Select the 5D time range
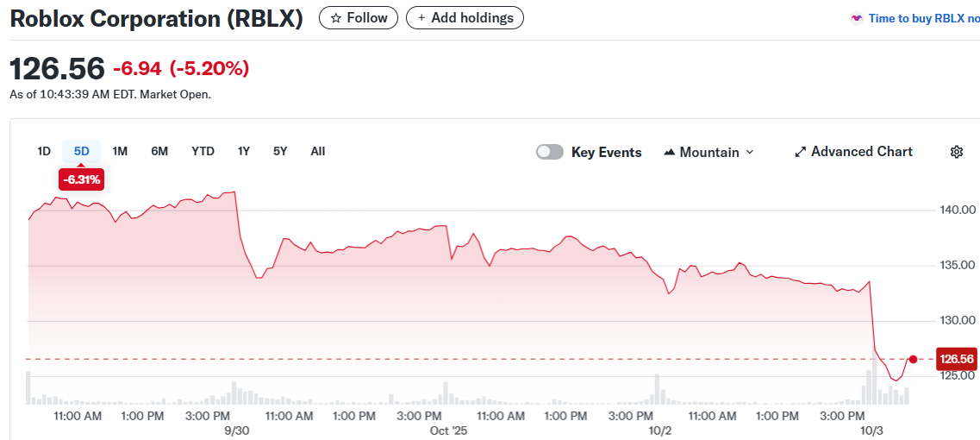 tap(82, 152)
